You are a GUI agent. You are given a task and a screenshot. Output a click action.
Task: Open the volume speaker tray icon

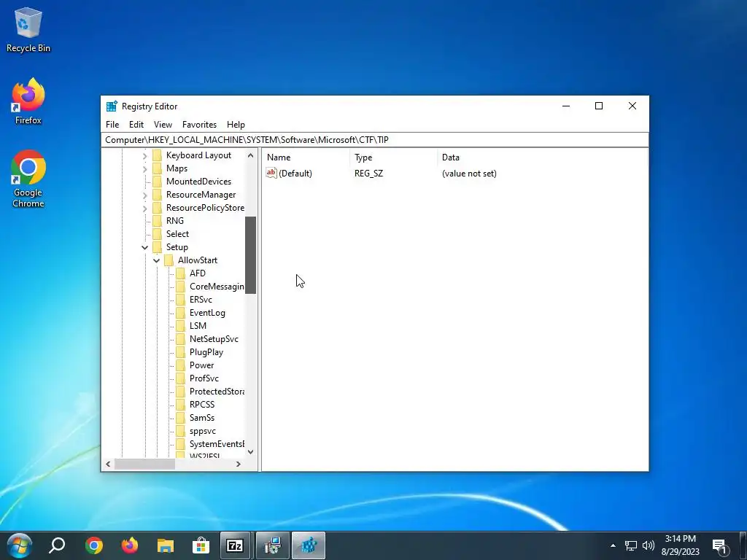pyautogui.click(x=649, y=545)
